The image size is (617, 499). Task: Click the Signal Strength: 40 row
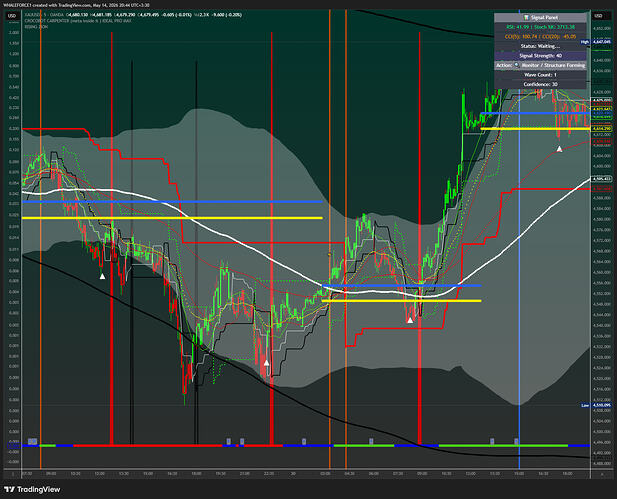540,55
